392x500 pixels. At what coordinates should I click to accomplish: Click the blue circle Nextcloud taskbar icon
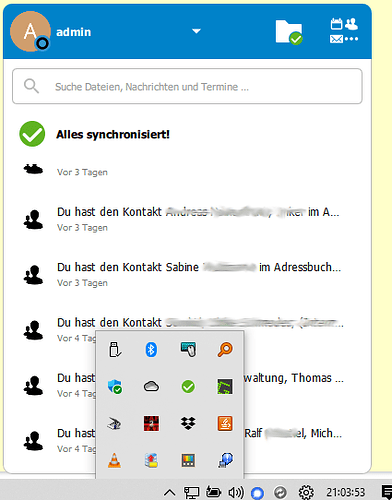click(x=257, y=493)
